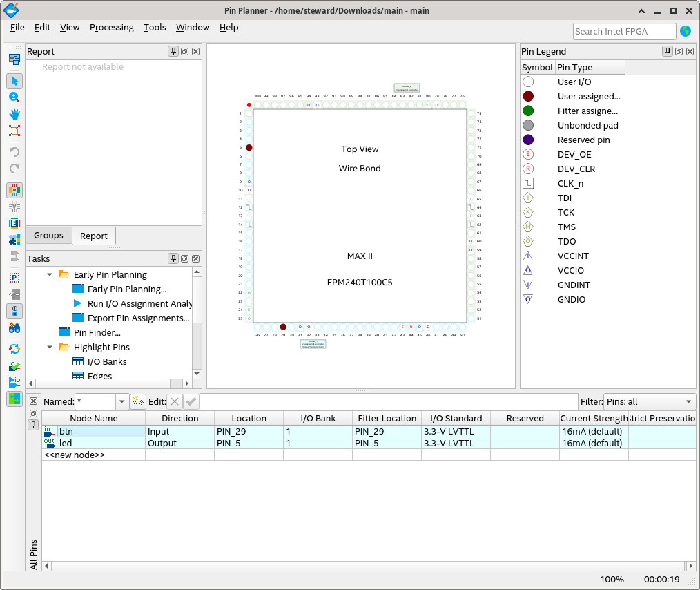This screenshot has width=700, height=590.
Task: Click the btn input pin icon
Action: (x=49, y=431)
